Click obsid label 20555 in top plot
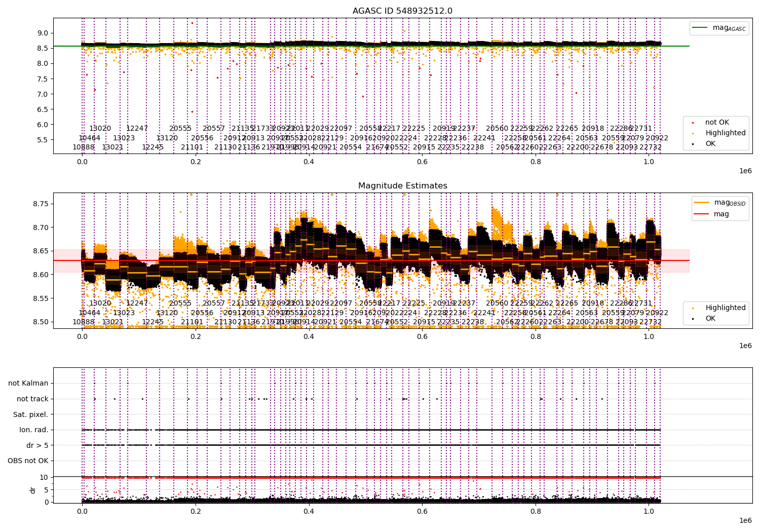Image resolution: width=760 pixels, height=532 pixels. (x=180, y=129)
